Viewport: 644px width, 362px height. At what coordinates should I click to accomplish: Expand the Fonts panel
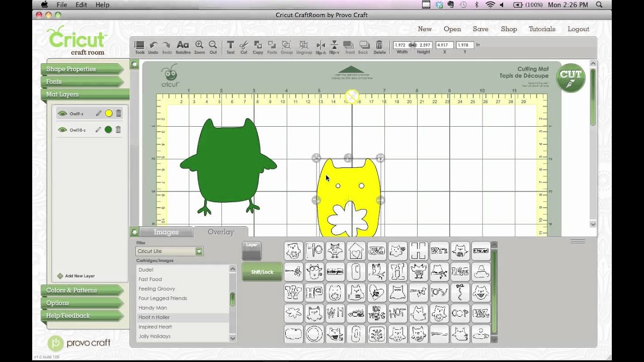[x=82, y=81]
